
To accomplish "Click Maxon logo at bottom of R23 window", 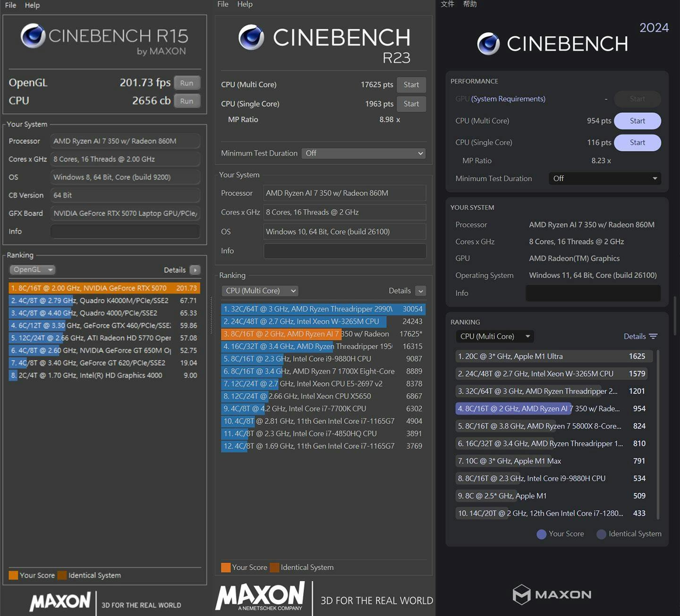I will coord(260,596).
